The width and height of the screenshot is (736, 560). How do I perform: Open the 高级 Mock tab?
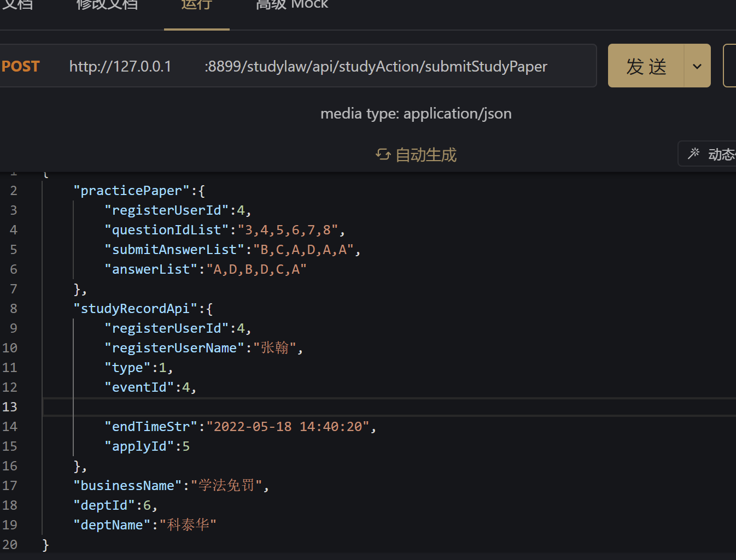292,5
